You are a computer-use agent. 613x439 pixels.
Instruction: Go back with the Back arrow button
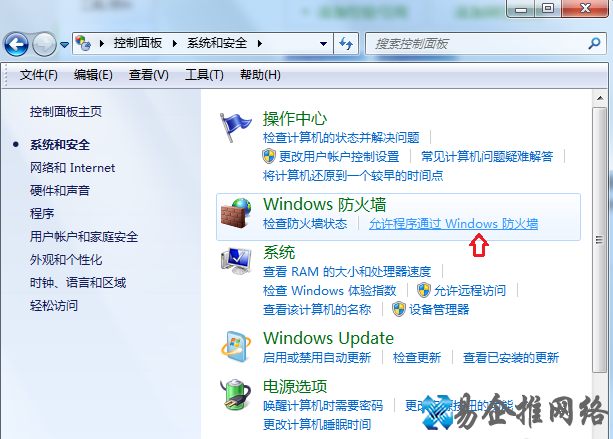click(16, 44)
